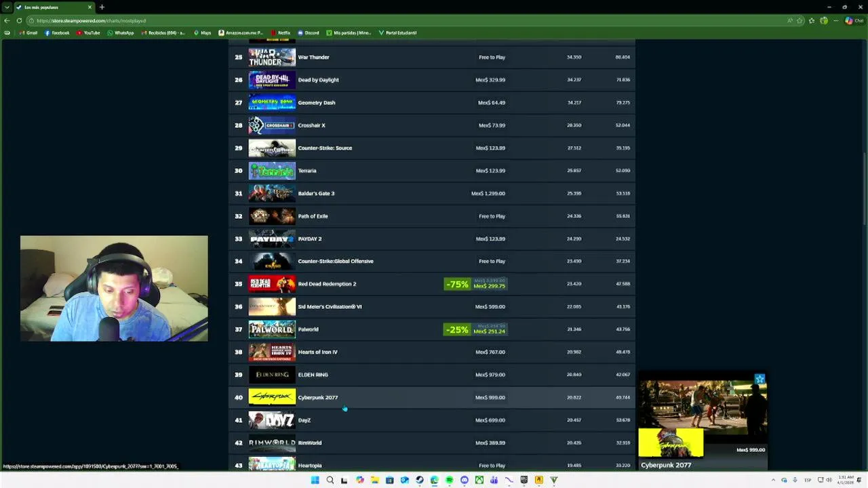Open the read aloud icon in address bar
The width and height of the screenshot is (868, 488).
[790, 20]
